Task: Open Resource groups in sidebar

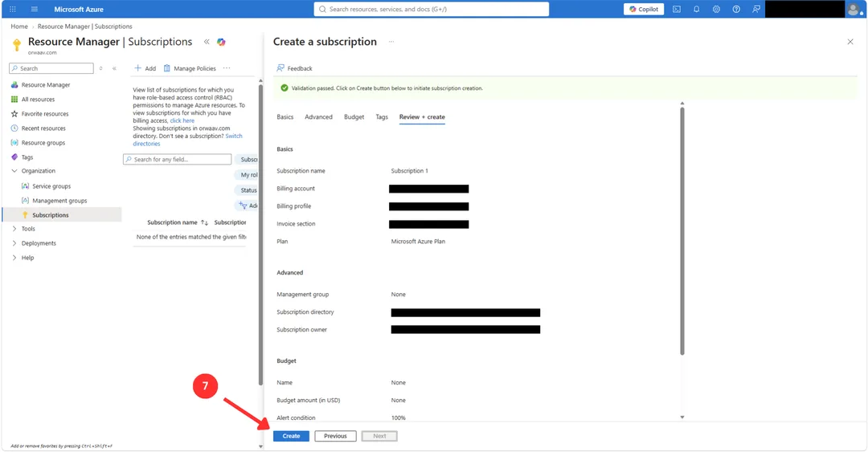Action: coord(43,142)
